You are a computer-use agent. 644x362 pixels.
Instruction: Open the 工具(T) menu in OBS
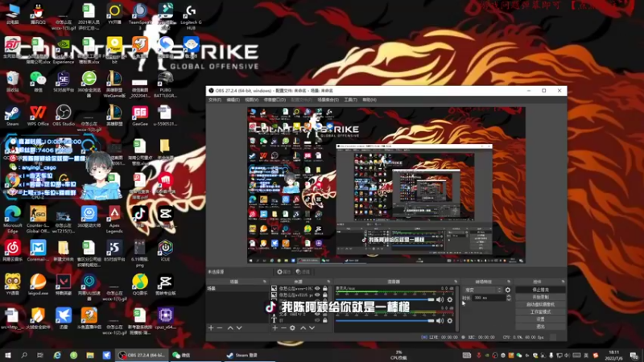[350, 100]
